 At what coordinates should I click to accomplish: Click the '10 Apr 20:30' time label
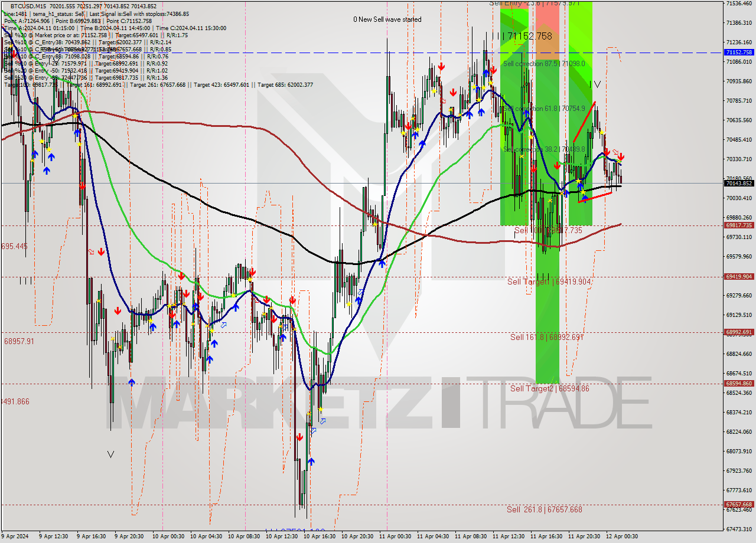tap(359, 537)
